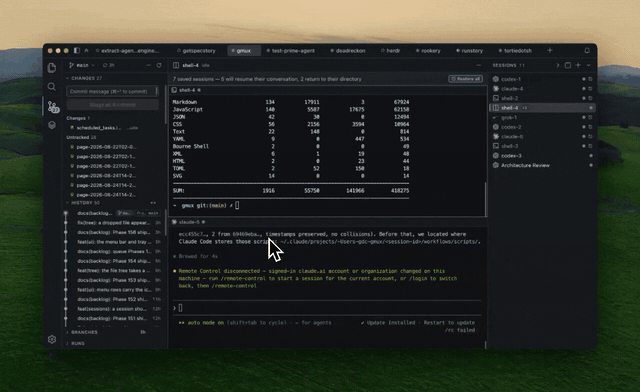Click the restore icon on the shell-2 row
Viewport: 640px width, 392px height.
(590, 98)
